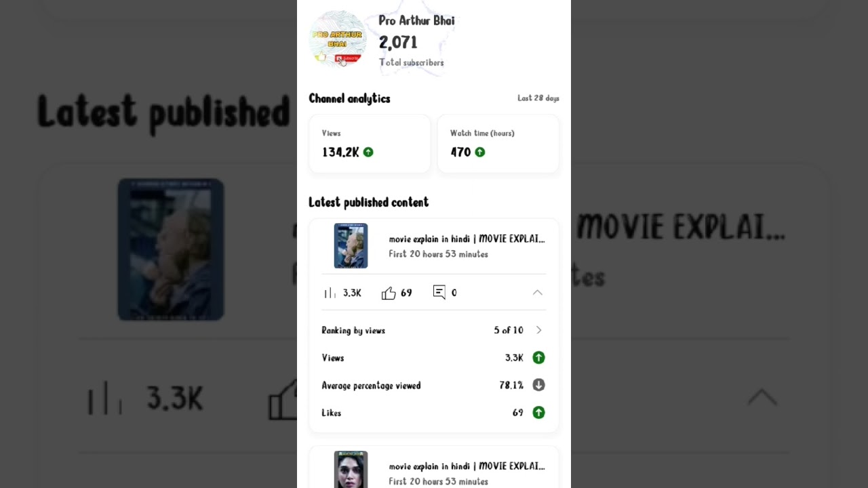This screenshot has width=868, height=488.
Task: Tap the bar-chart views icon showing 3.3K
Action: (330, 293)
